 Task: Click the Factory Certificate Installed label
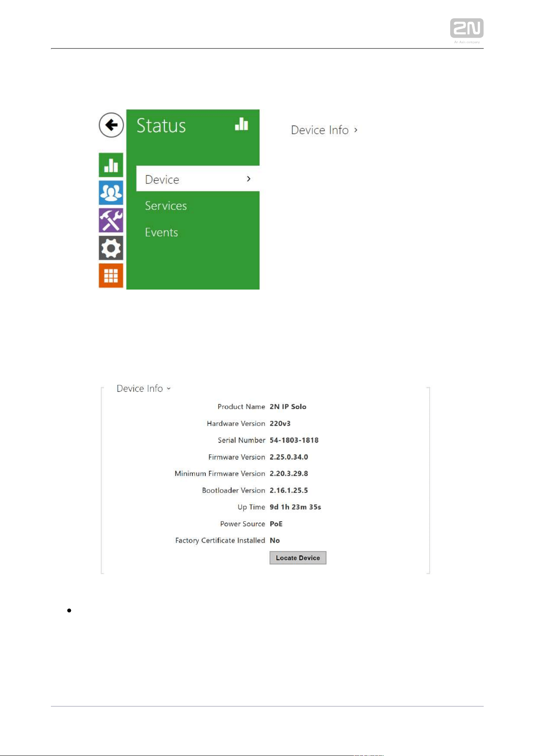click(x=220, y=540)
